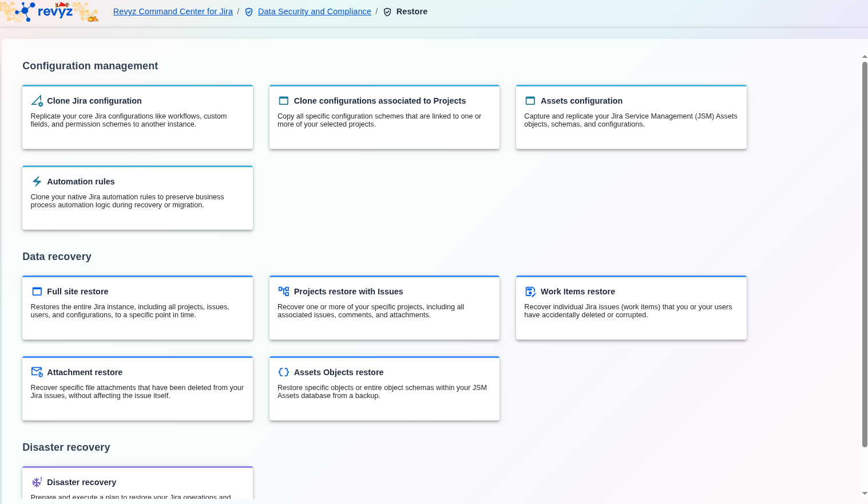
Task: Open Revyz Command Center for Jira breadcrumb
Action: (173, 11)
